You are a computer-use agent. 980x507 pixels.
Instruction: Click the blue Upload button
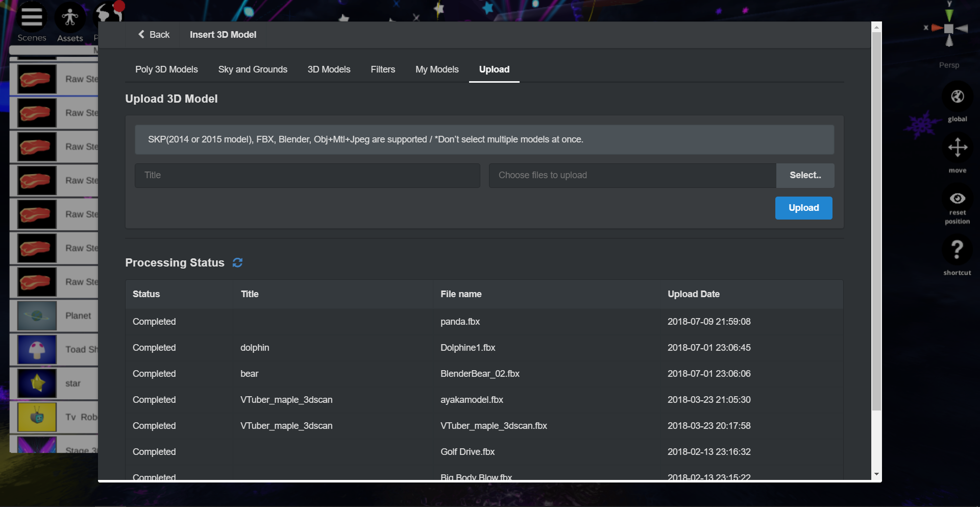tap(803, 208)
